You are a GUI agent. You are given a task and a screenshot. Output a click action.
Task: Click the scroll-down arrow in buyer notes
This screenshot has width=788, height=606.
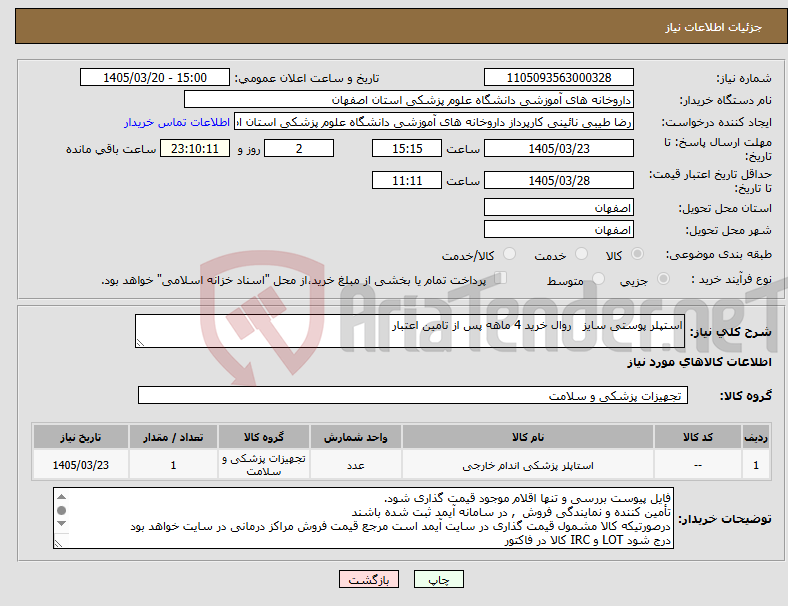61,524
